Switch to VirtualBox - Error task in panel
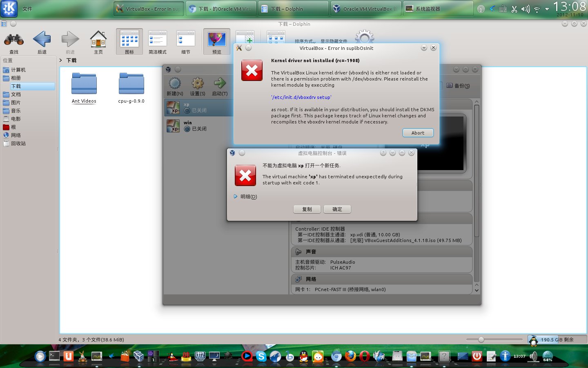Viewport: 588px width, 368px height. point(148,9)
